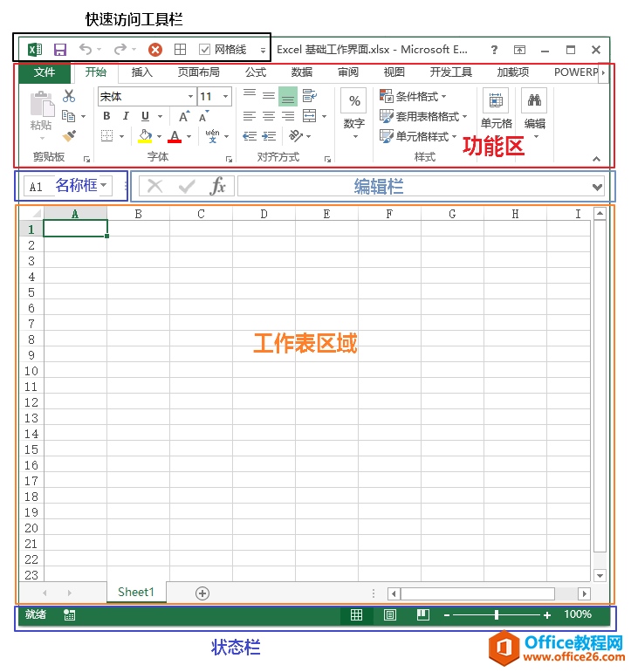Open the 条件格式 dropdown

click(413, 96)
